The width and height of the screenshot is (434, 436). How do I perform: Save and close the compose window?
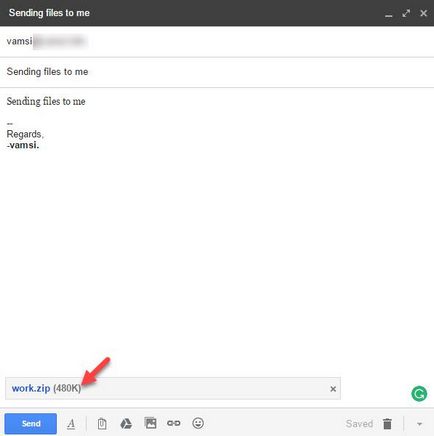click(423, 13)
